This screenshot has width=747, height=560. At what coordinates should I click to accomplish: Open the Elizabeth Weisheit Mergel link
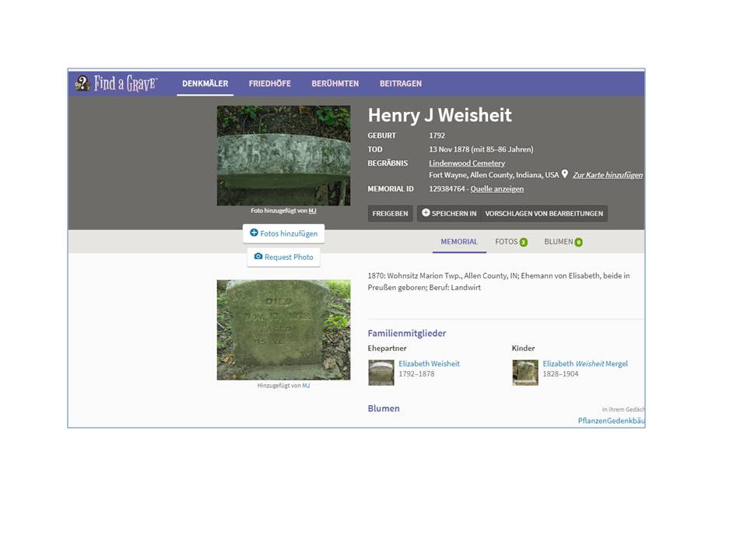[585, 363]
